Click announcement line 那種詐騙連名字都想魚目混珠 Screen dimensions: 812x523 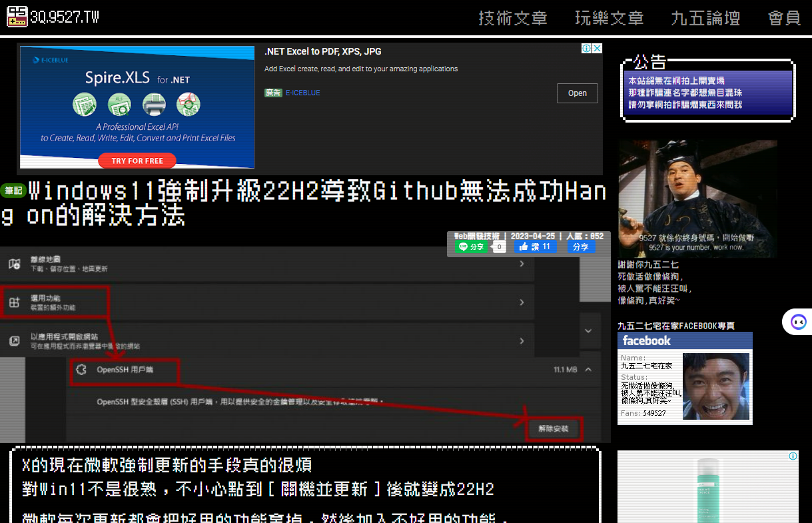click(x=685, y=93)
